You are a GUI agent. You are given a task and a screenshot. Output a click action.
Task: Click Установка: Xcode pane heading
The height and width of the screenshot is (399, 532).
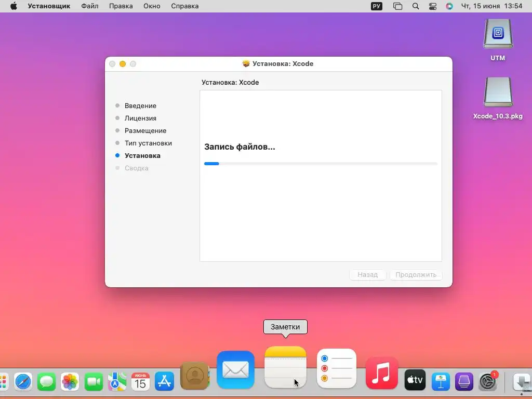(230, 83)
